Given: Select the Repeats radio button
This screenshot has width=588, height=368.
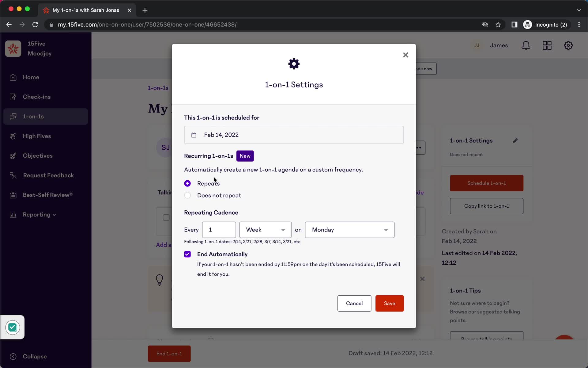Looking at the screenshot, I should [x=187, y=183].
